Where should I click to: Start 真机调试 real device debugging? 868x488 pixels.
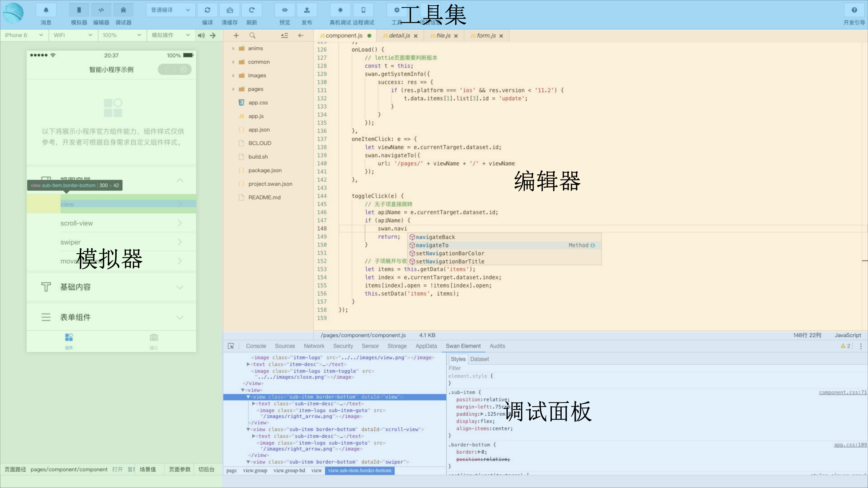pyautogui.click(x=340, y=10)
